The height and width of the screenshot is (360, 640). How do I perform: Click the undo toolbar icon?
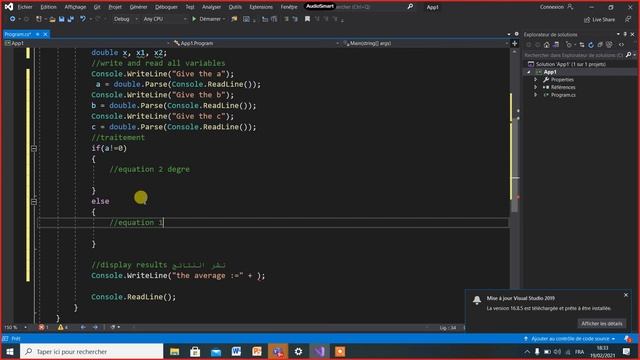click(83, 19)
